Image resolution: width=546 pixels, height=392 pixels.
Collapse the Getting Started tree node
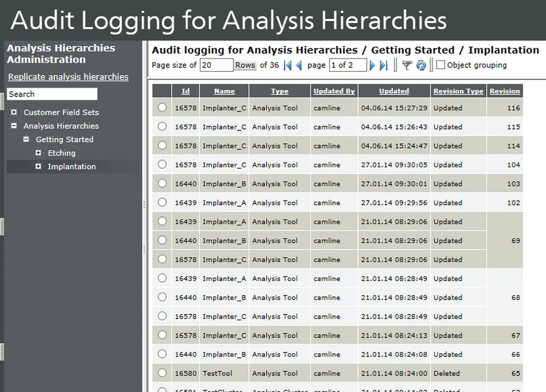pyautogui.click(x=26, y=139)
